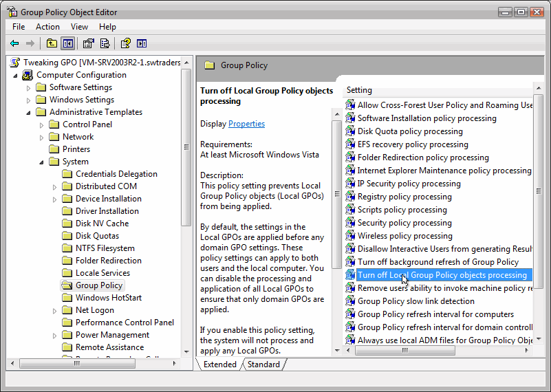551x392 pixels.
Task: Click the icon beside Folder Redirection policy processing
Action: point(350,157)
